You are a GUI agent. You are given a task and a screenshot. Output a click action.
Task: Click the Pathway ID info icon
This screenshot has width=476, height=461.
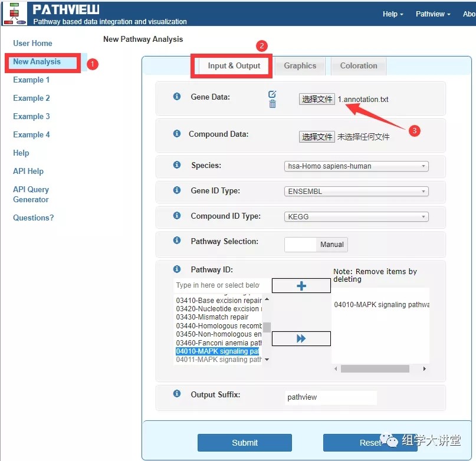pos(177,269)
